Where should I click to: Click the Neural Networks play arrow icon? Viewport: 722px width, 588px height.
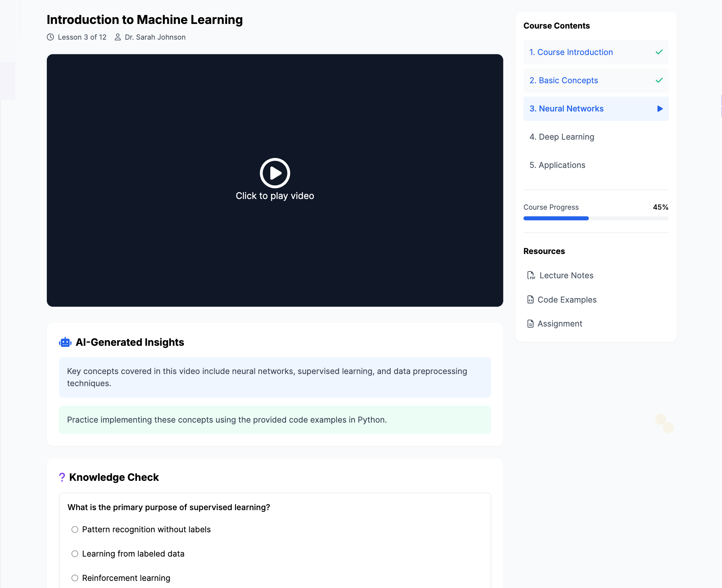pyautogui.click(x=660, y=109)
